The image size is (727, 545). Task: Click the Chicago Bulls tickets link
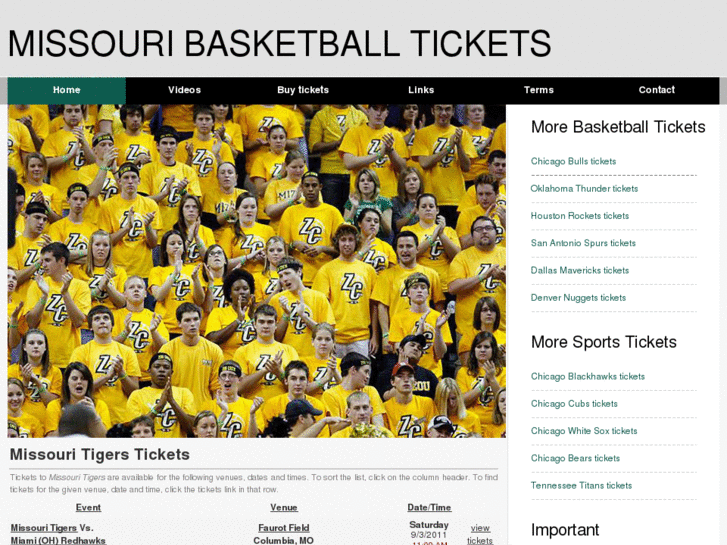click(573, 161)
